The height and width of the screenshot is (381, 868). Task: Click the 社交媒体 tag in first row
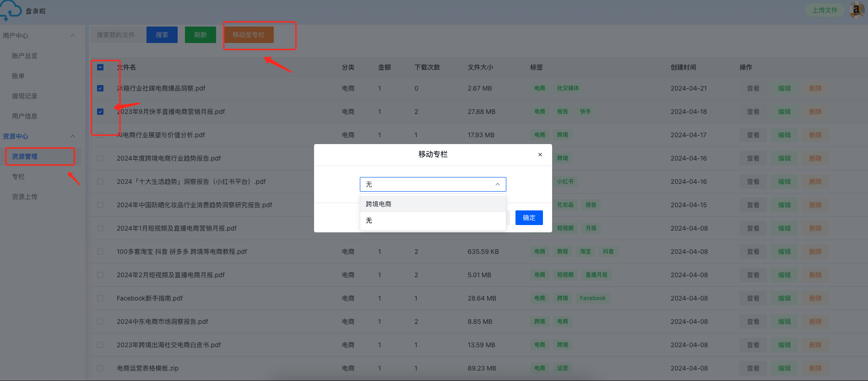568,88
